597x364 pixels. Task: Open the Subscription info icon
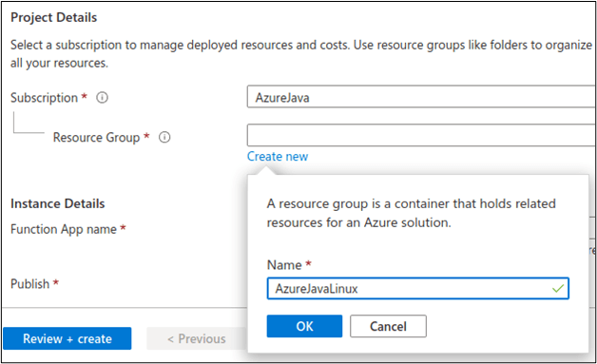102,98
